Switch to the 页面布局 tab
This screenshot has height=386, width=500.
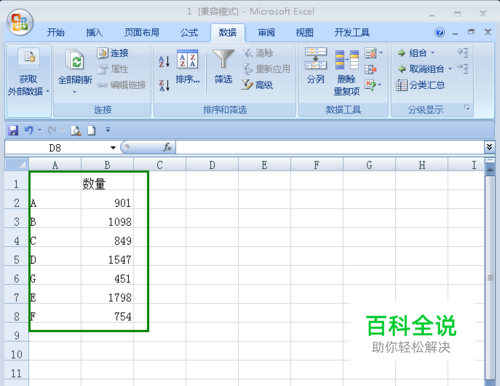tap(142, 33)
